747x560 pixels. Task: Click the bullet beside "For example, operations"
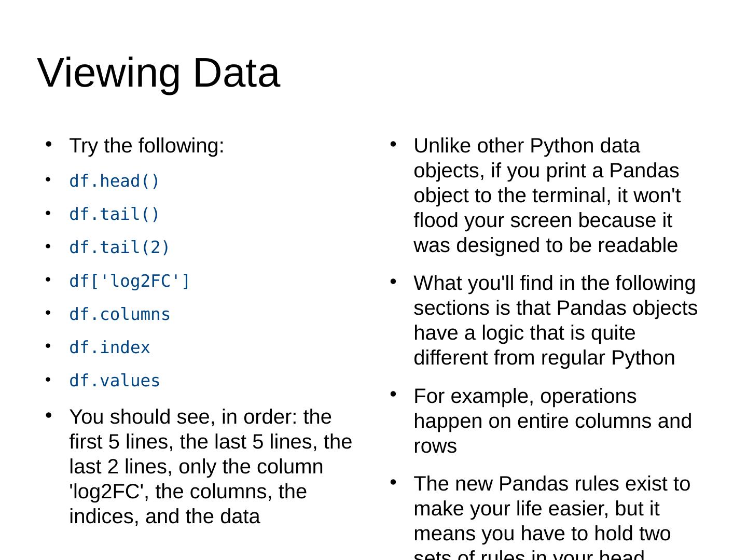click(x=393, y=395)
